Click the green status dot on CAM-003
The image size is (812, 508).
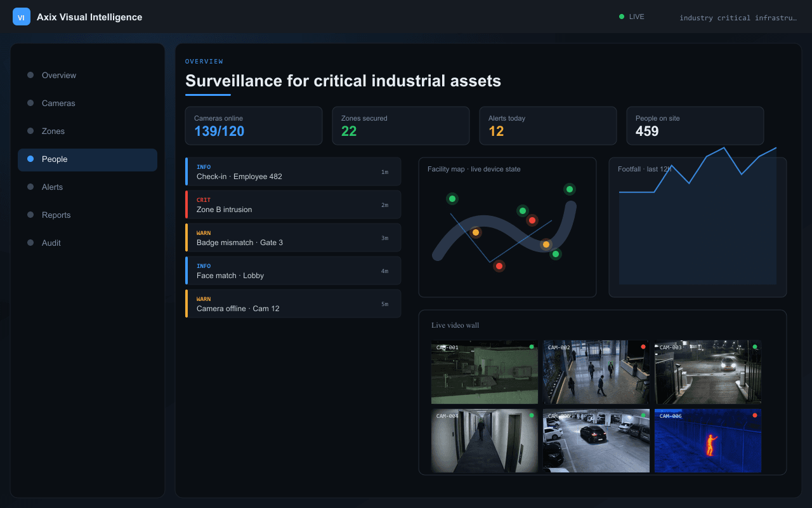755,347
